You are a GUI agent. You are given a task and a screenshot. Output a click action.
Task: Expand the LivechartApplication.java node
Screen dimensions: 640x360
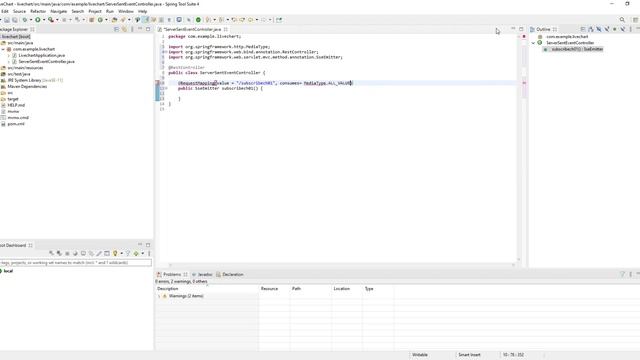pos(9,55)
